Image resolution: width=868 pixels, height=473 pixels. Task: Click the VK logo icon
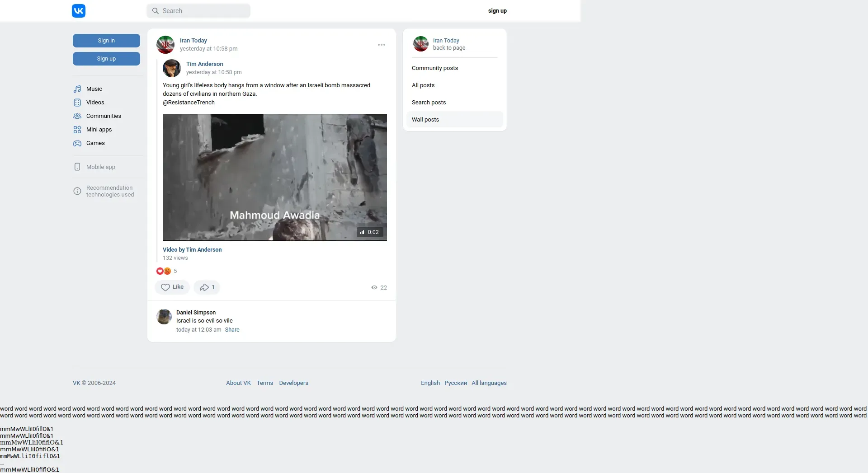point(79,11)
